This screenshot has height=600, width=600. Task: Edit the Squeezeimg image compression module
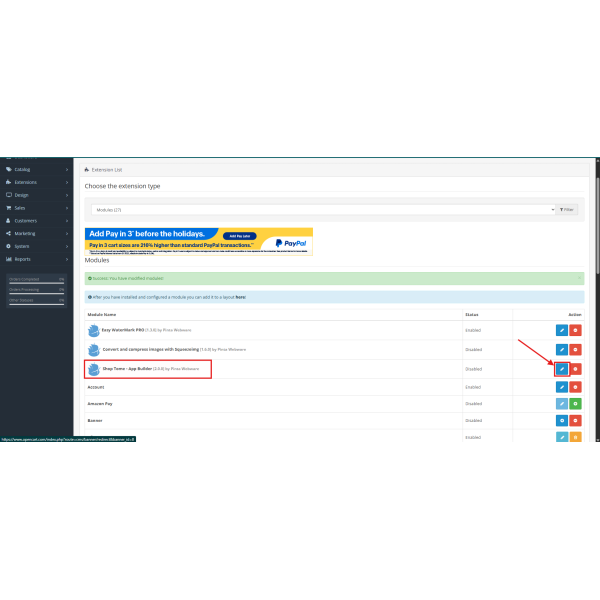click(x=561, y=349)
